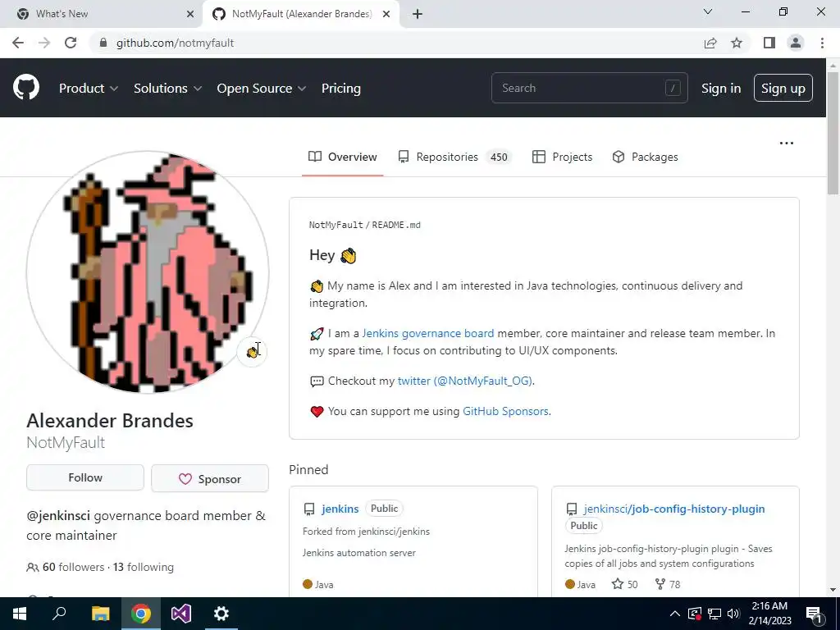Click the Chrome taskbar icon
This screenshot has height=630, width=840.
(x=141, y=614)
